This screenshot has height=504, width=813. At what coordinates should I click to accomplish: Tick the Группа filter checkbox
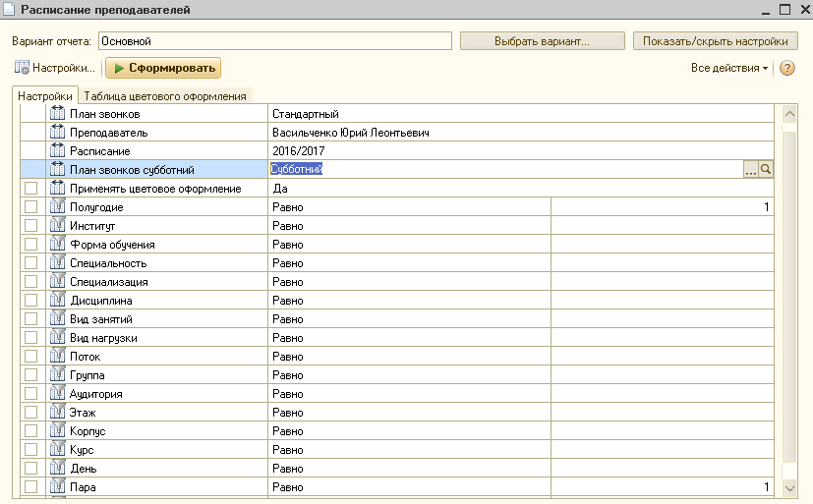31,374
